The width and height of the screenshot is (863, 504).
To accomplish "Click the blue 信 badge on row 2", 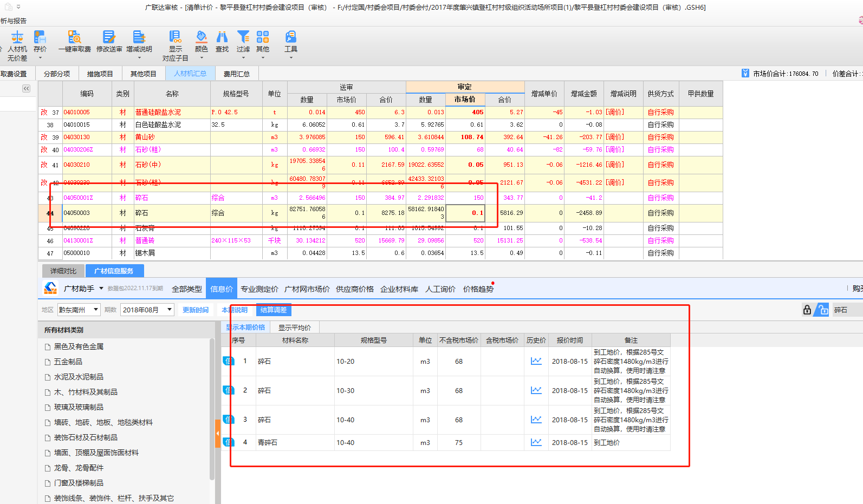I will [228, 390].
